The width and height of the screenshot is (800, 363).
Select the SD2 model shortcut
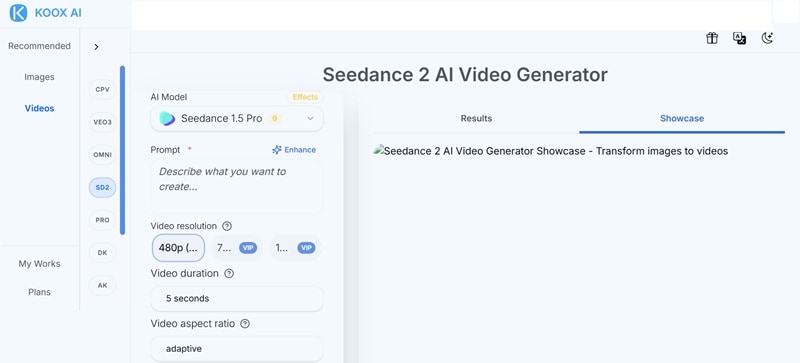pos(103,187)
